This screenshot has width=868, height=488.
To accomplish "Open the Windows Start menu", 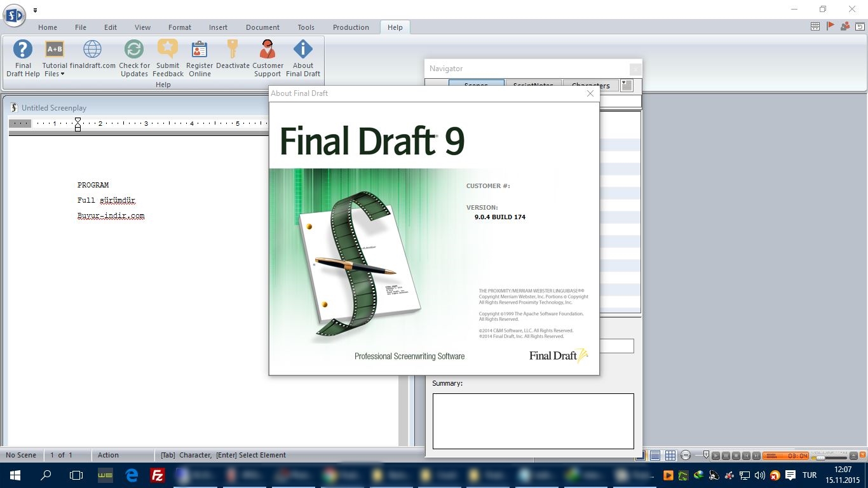I will [x=15, y=475].
